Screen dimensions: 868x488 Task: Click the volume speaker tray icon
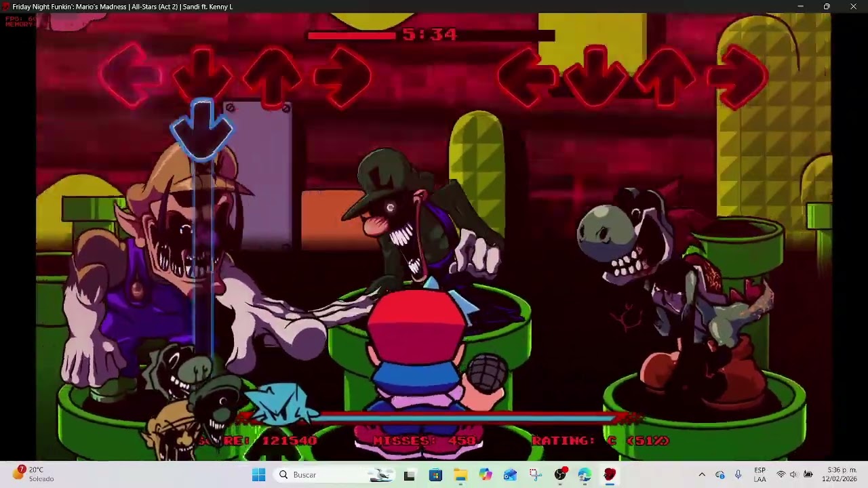[x=793, y=475]
